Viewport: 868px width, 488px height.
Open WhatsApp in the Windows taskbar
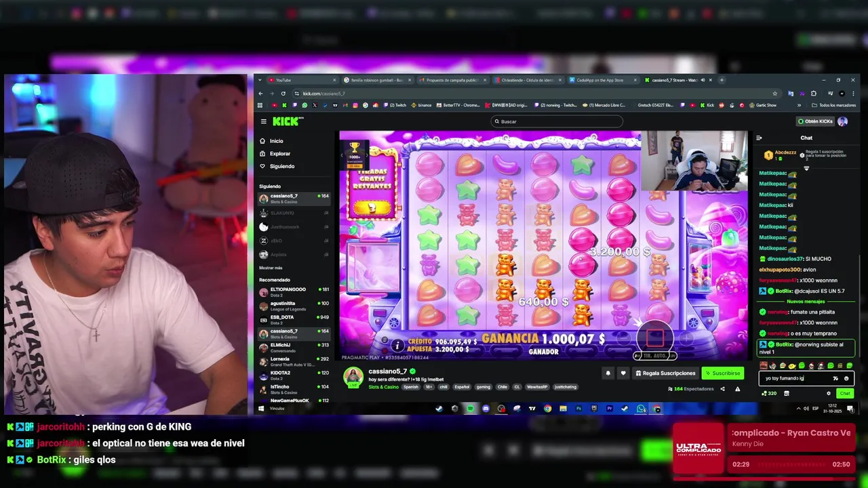point(641,409)
